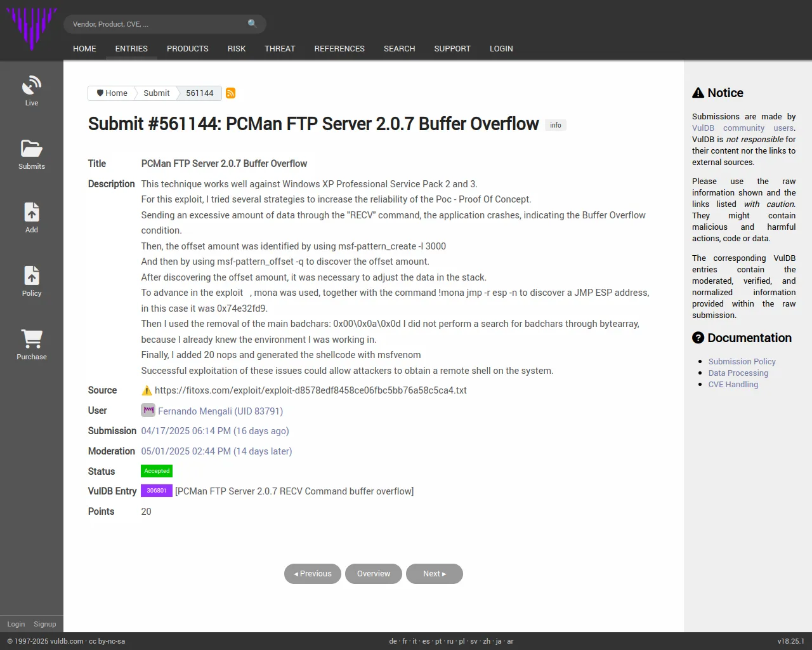Open the Policy document icon
This screenshot has height=650, width=812.
coord(32,275)
